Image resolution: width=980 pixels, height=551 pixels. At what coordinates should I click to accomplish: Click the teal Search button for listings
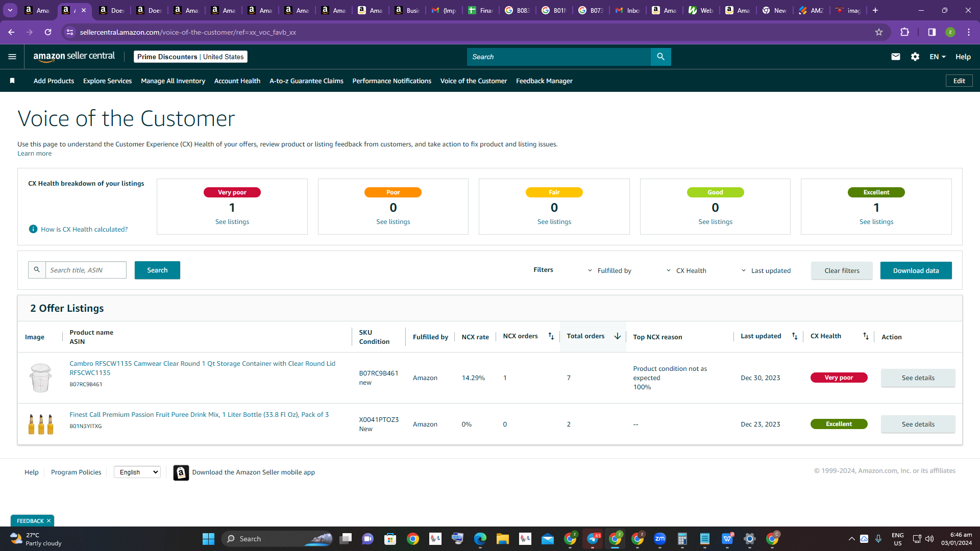pyautogui.click(x=157, y=270)
